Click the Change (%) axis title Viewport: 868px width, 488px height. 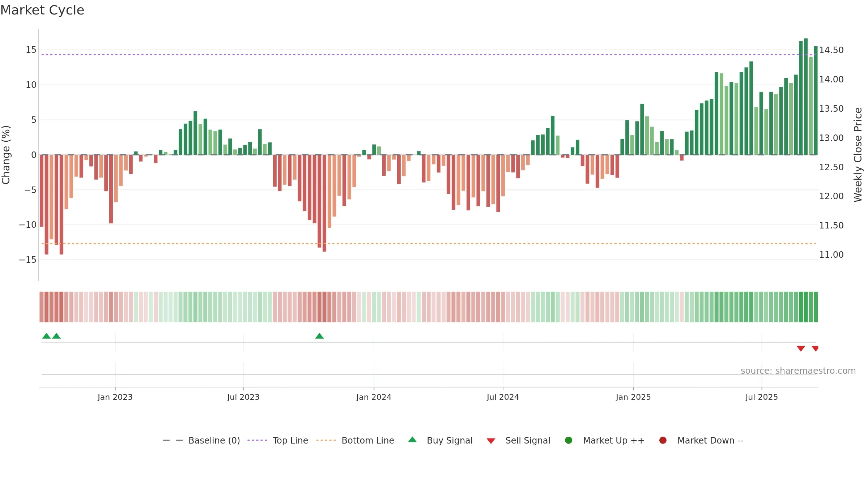point(6,155)
